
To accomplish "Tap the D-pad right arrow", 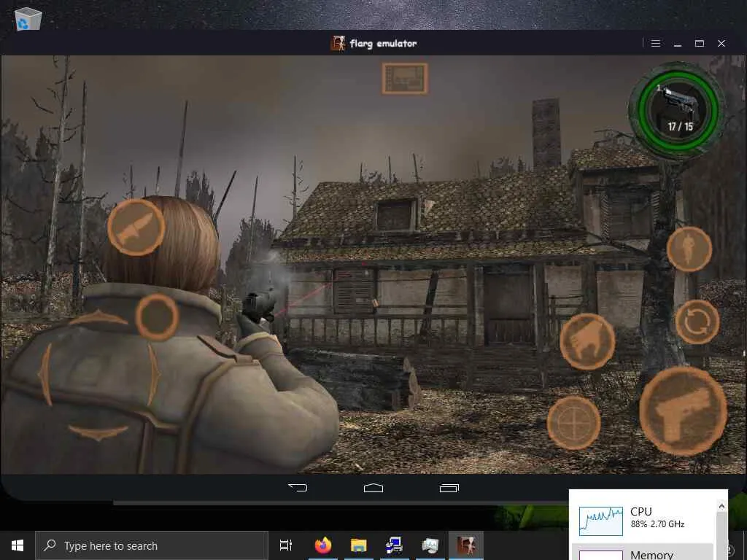I will [x=153, y=375].
